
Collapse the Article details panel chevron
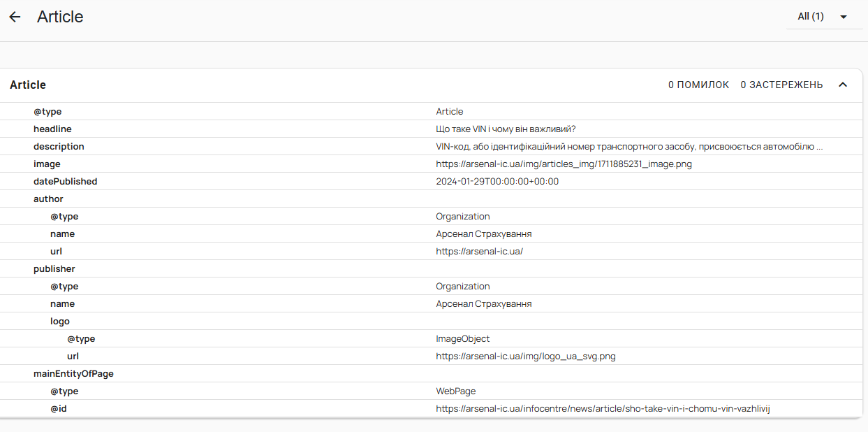click(843, 85)
